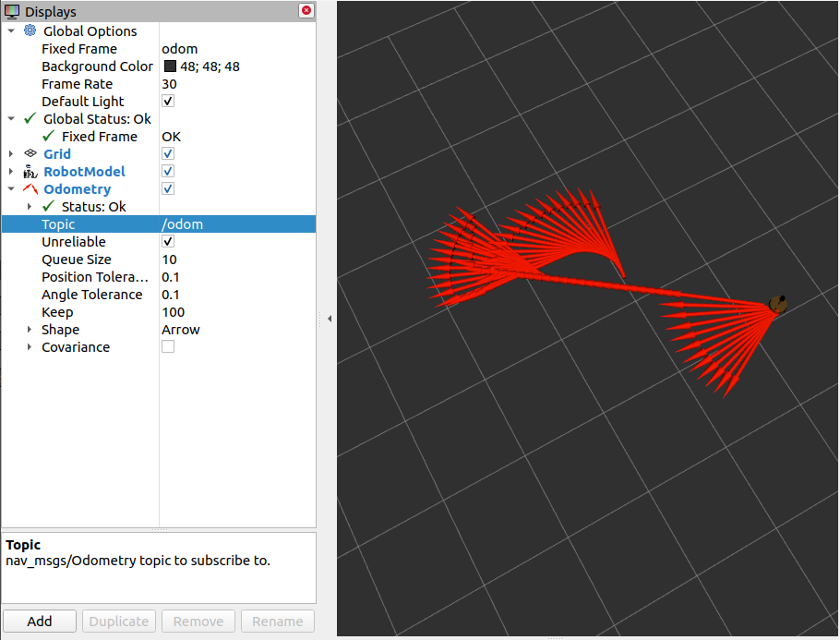Disable the RobotModel display checkbox
The height and width of the screenshot is (640, 840).
click(168, 172)
